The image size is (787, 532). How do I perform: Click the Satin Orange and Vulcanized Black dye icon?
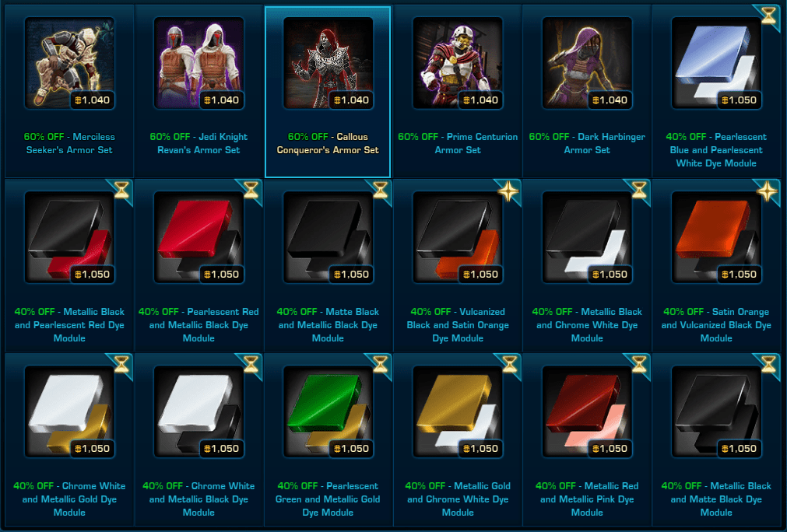716,238
